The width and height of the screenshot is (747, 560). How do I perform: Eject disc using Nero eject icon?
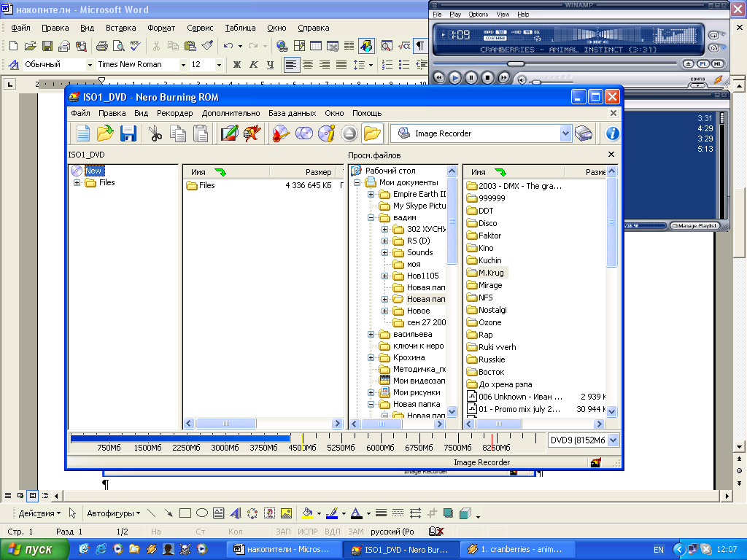coord(349,134)
